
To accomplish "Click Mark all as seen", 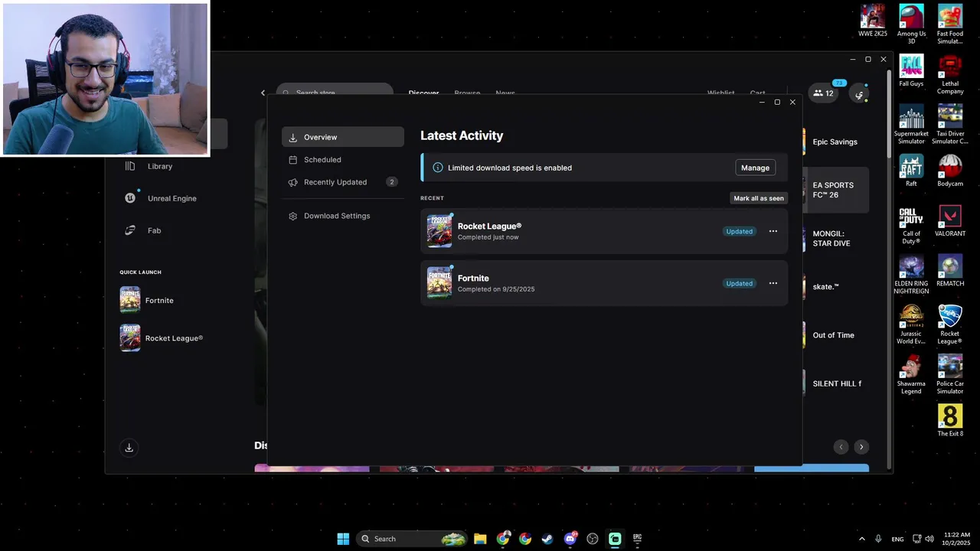I will click(x=758, y=198).
